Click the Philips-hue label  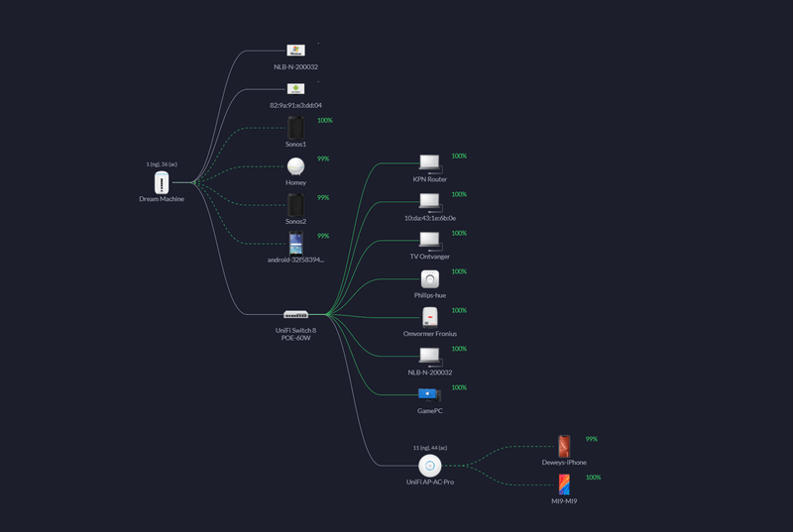(430, 295)
